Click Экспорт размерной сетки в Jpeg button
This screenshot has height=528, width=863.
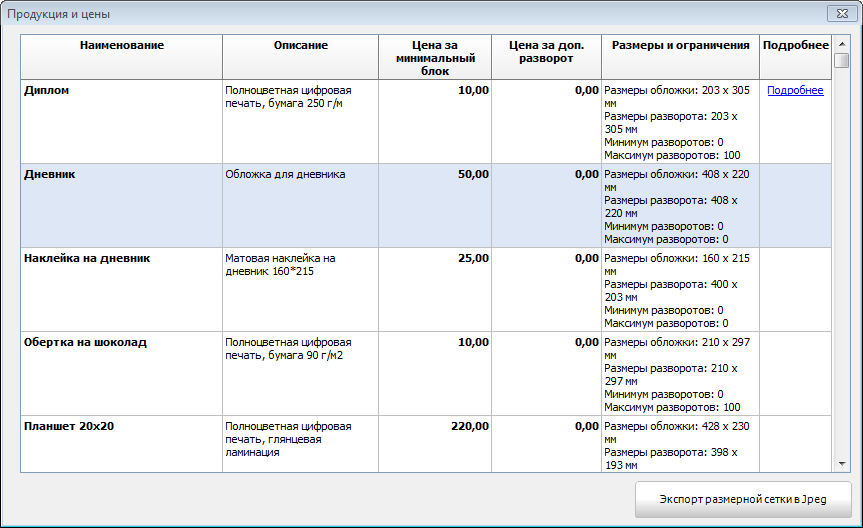click(x=743, y=499)
